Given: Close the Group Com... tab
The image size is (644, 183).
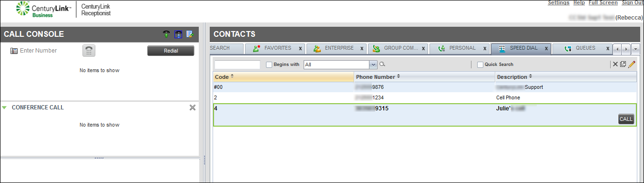Looking at the screenshot, I should coord(423,48).
